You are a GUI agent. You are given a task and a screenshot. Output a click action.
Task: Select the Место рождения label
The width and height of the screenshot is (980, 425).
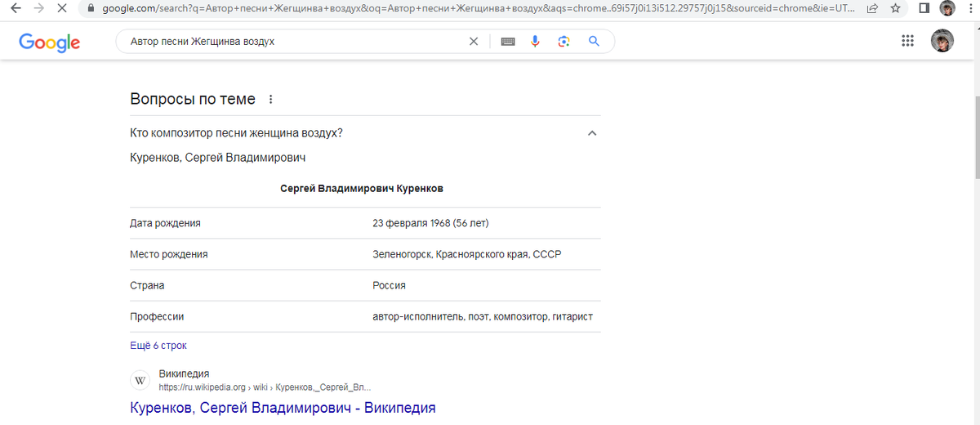coord(169,254)
